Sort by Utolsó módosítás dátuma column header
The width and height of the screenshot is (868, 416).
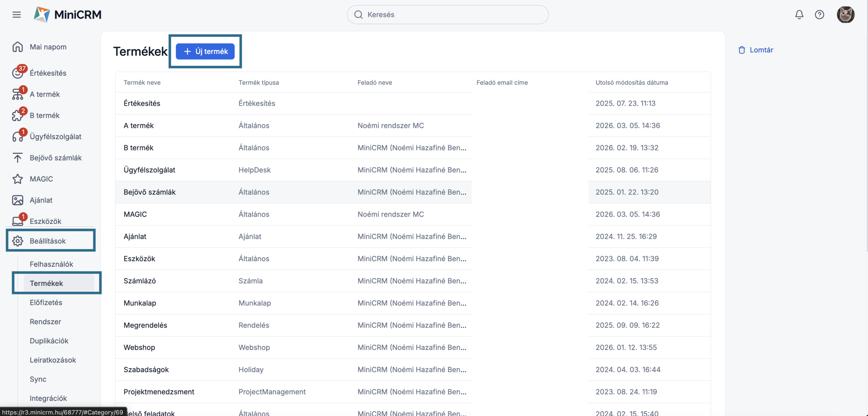click(x=631, y=83)
